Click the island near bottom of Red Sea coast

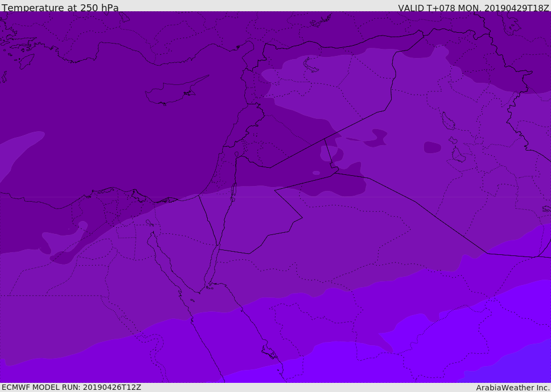pos(269,352)
